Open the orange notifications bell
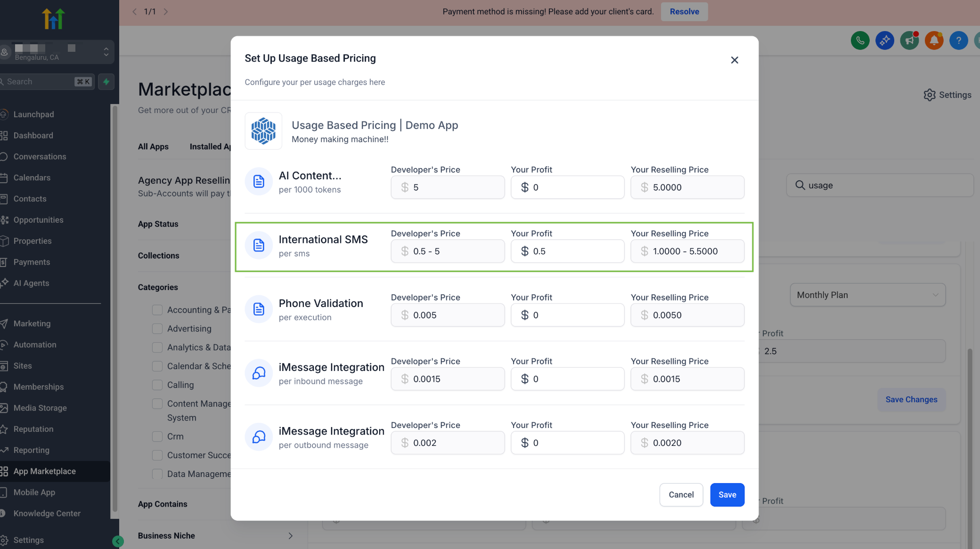The image size is (980, 549). click(x=934, y=40)
